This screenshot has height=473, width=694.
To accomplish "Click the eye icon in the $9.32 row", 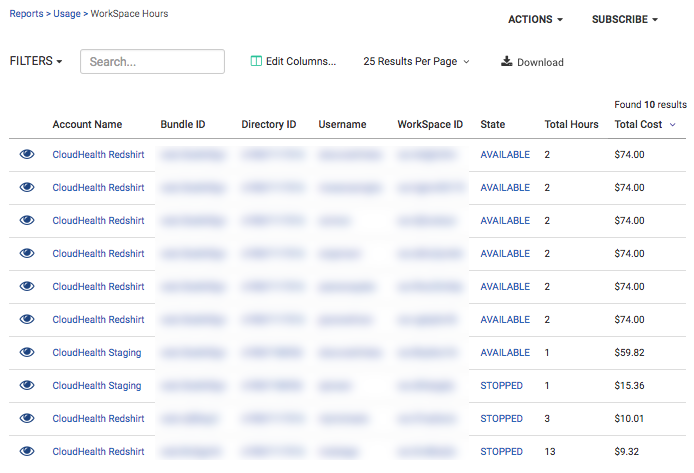I will (x=27, y=451).
